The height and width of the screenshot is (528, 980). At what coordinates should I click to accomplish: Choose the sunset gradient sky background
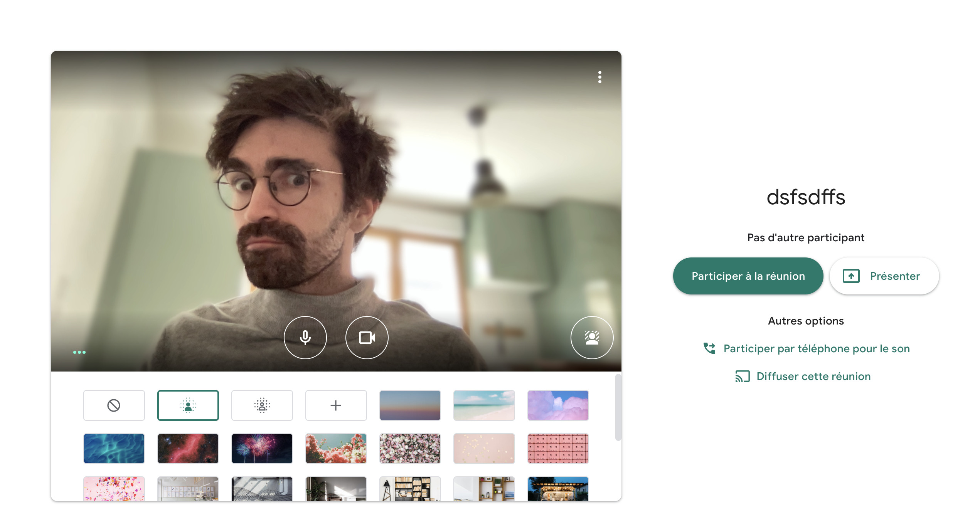410,405
